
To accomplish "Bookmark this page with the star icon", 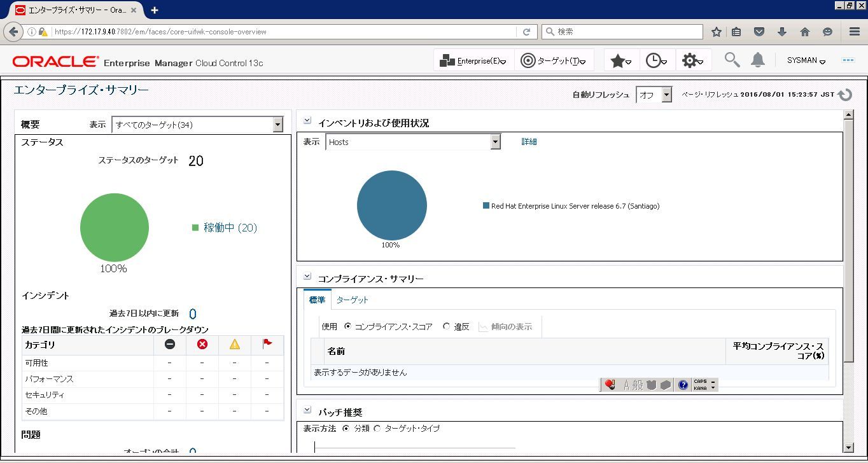I will (716, 32).
